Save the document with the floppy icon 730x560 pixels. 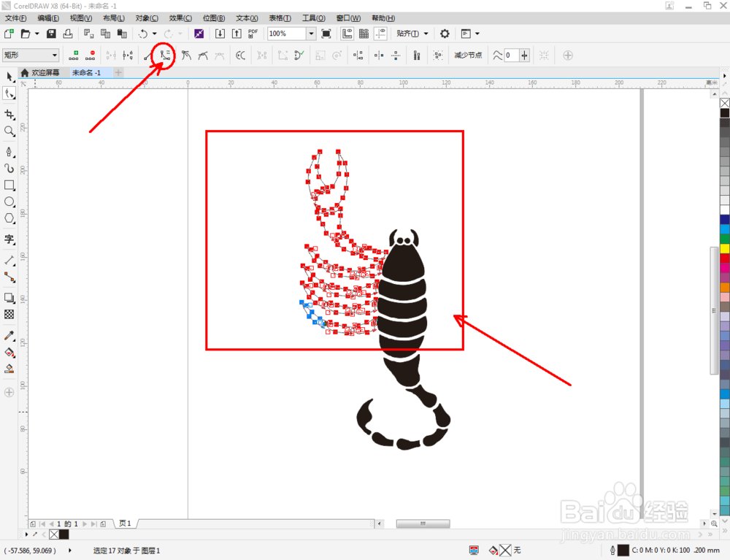[x=51, y=34]
